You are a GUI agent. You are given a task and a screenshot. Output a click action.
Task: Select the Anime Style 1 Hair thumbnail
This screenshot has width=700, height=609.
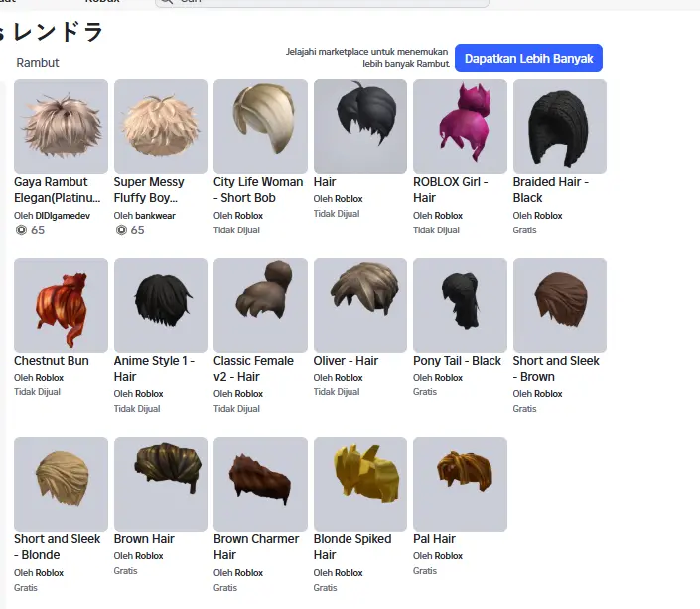click(161, 305)
